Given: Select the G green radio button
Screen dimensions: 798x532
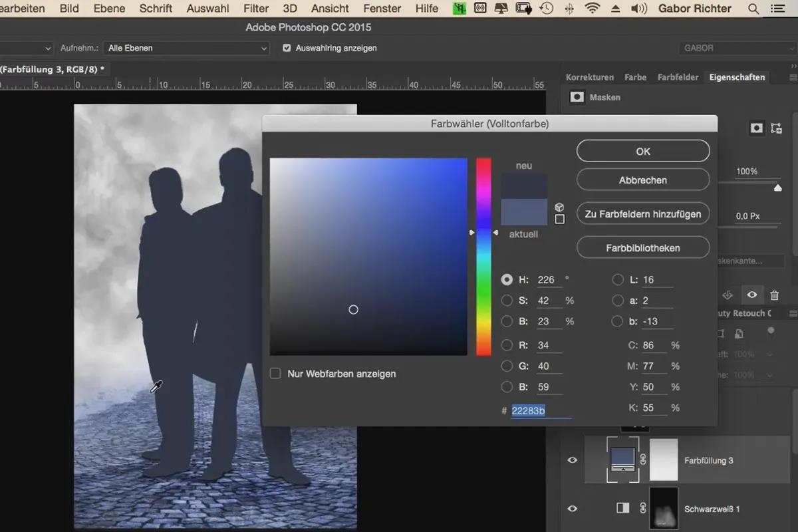Looking at the screenshot, I should tap(507, 366).
